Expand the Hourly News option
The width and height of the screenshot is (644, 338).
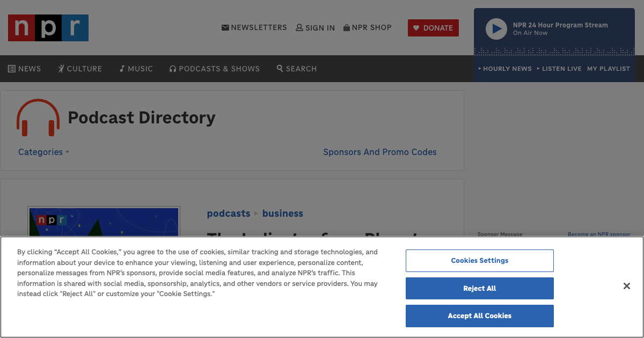coord(504,69)
